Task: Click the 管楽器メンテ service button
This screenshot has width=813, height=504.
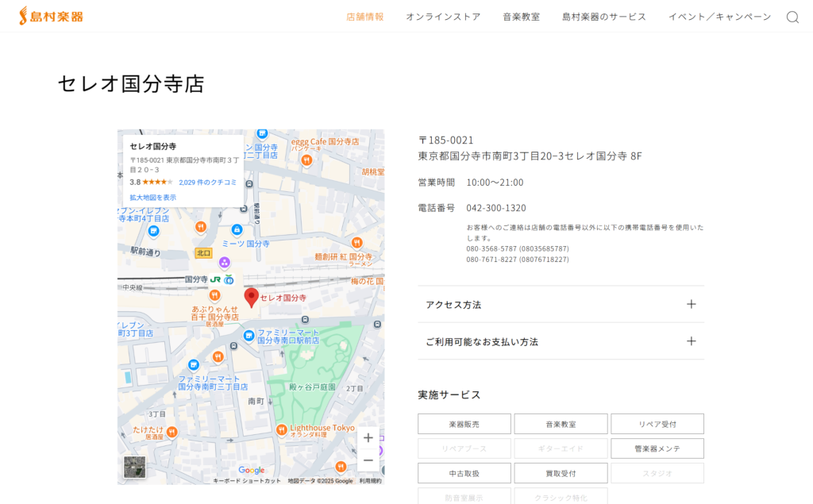Action: coord(657,448)
